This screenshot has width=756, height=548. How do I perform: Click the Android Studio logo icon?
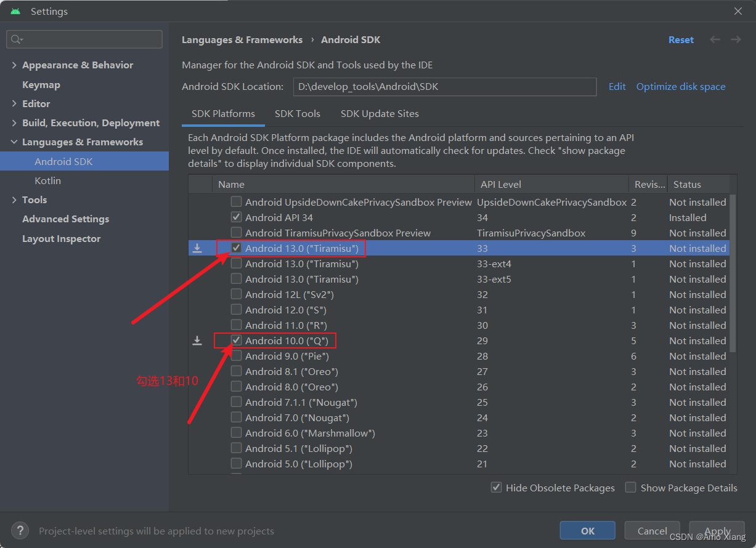(x=15, y=11)
